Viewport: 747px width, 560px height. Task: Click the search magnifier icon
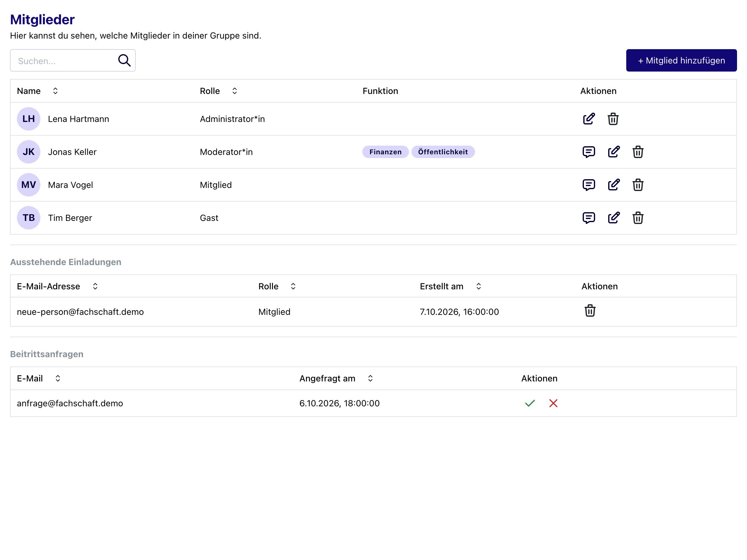[124, 60]
